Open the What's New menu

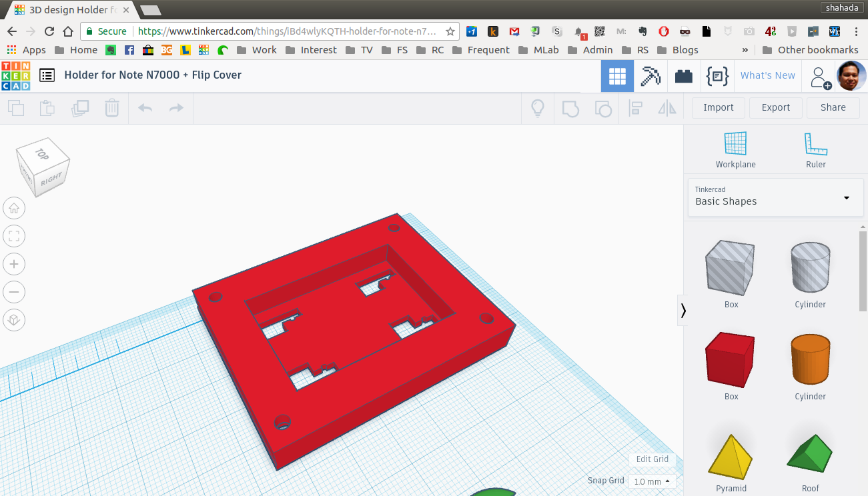coord(767,76)
